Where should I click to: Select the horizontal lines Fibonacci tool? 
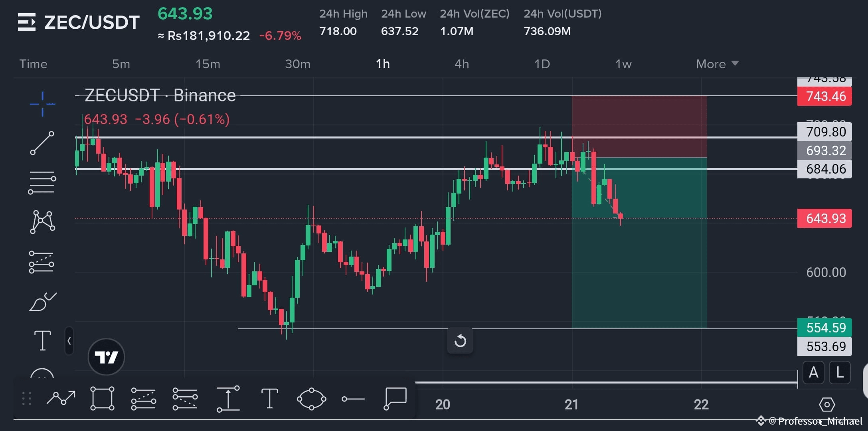42,182
